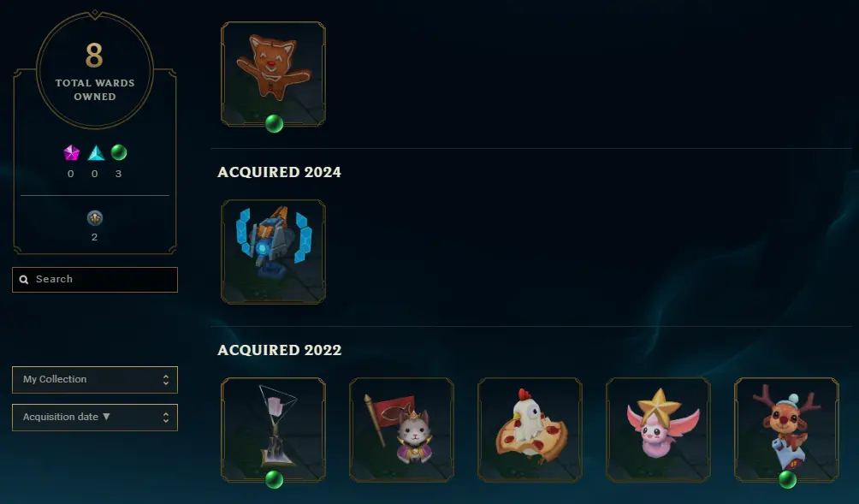Click the magnifier icon in the search box
The width and height of the screenshot is (859, 504).
click(x=24, y=280)
